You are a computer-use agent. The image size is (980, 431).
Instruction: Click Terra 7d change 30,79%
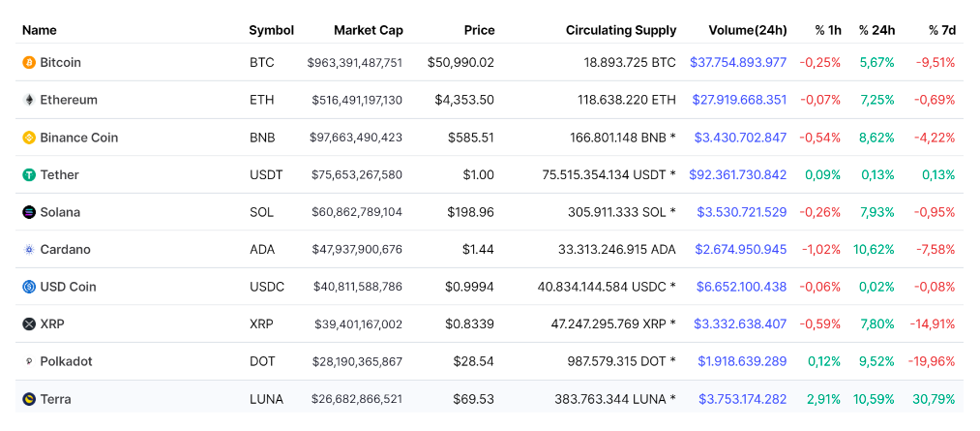click(934, 399)
